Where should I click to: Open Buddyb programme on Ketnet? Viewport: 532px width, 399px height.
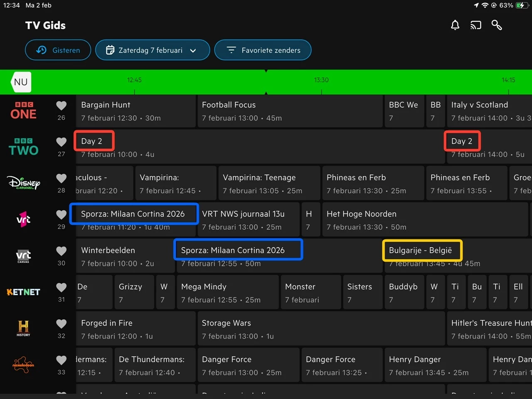pyautogui.click(x=404, y=293)
